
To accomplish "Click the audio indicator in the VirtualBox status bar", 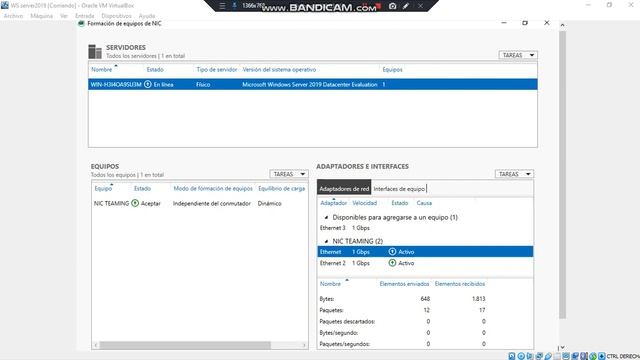I will [530, 356].
